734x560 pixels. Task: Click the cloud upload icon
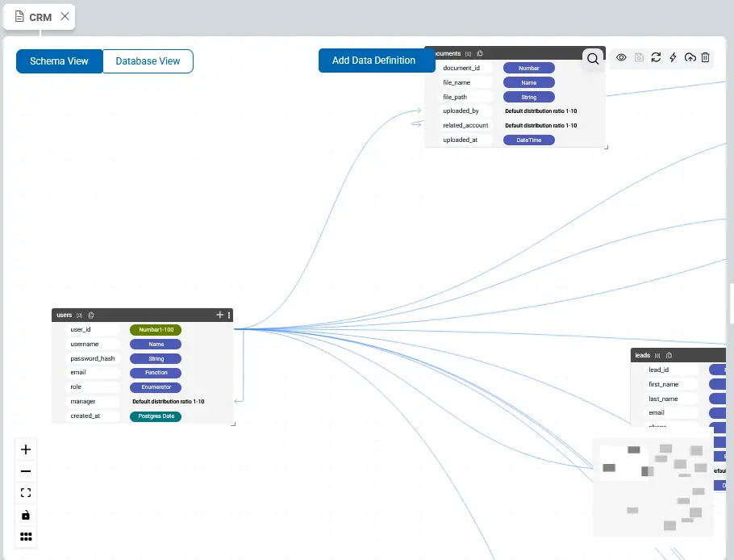coord(690,57)
